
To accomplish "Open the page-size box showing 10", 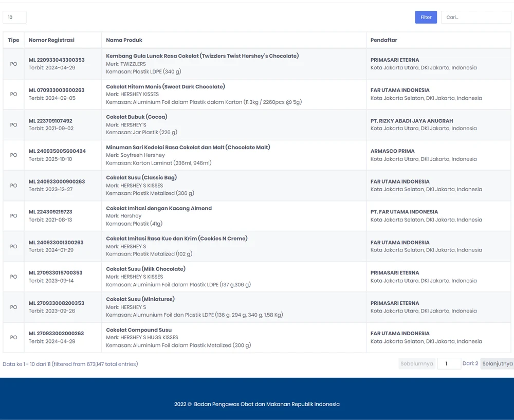I will pos(14,17).
